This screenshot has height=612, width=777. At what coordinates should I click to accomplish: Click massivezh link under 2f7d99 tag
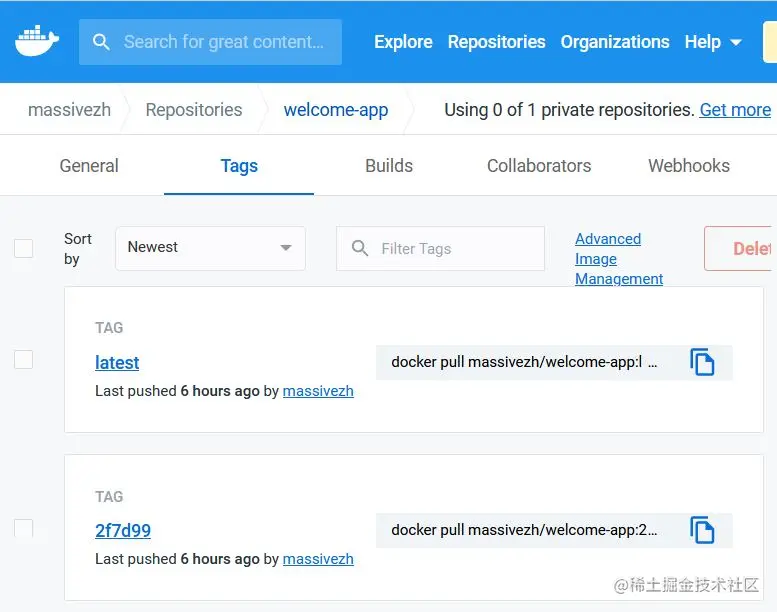pyautogui.click(x=318, y=559)
